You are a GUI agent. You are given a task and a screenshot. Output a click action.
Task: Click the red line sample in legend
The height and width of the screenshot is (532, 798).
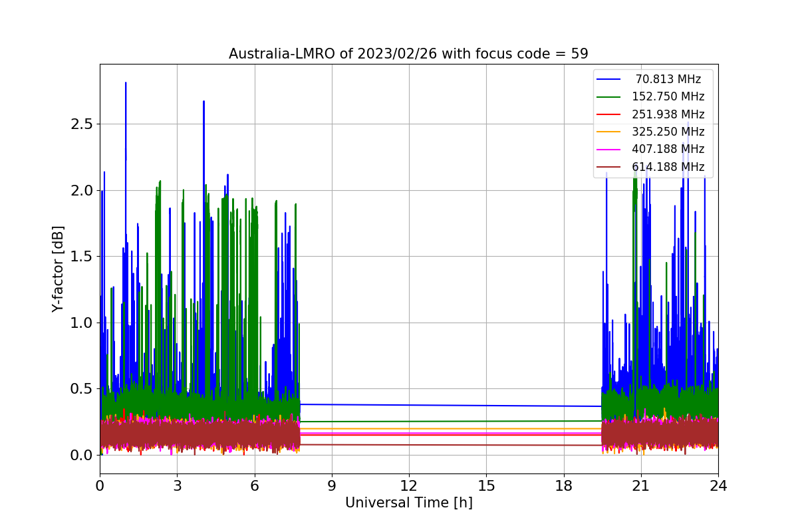tap(609, 115)
